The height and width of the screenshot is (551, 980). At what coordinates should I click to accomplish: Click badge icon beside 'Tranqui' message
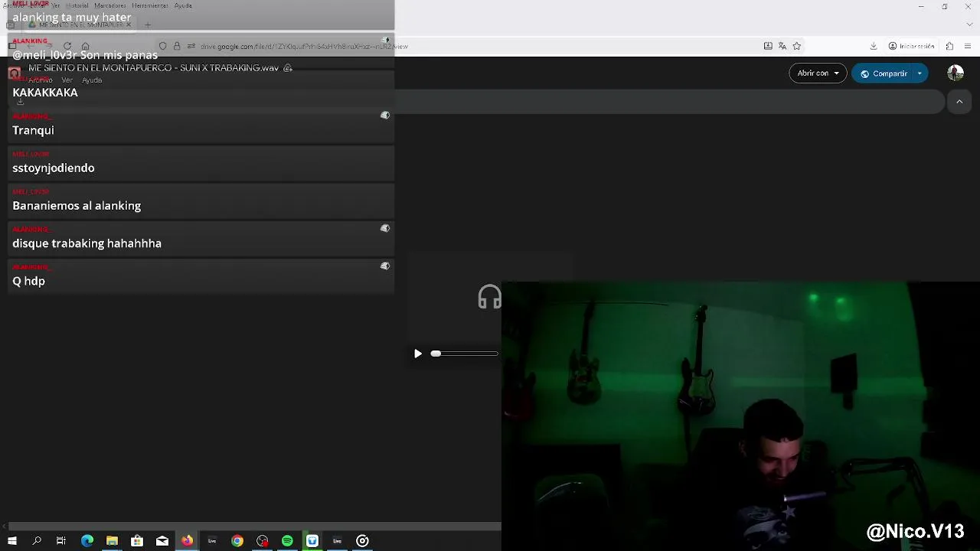point(385,116)
